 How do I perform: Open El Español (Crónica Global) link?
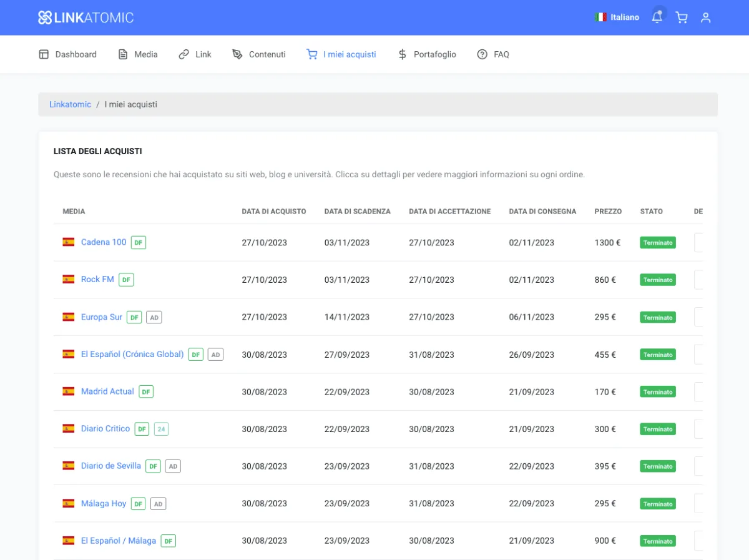tap(132, 354)
